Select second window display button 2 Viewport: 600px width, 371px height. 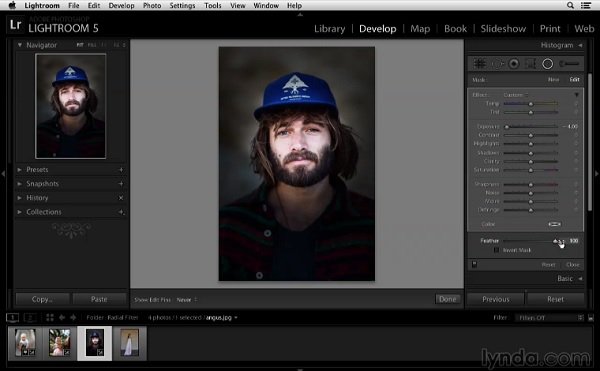[x=30, y=317]
